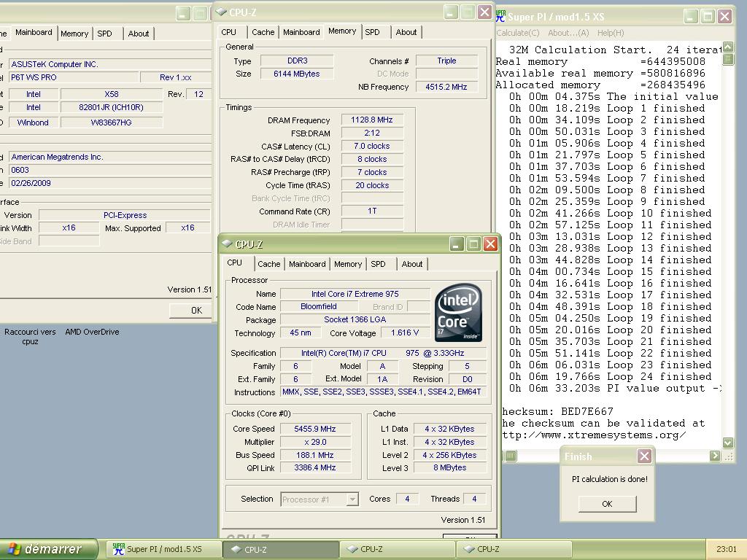Viewport: 747px width, 560px height.
Task: Select Cache tab in Memory CPU-Z window
Action: pos(263,32)
